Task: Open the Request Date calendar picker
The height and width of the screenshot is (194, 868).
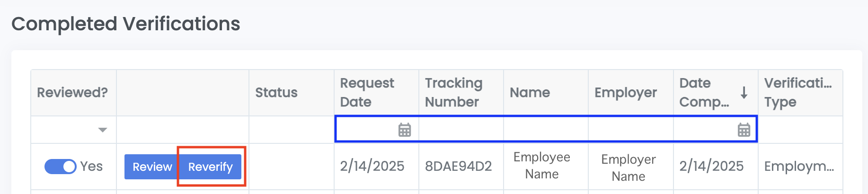Action: [x=405, y=130]
